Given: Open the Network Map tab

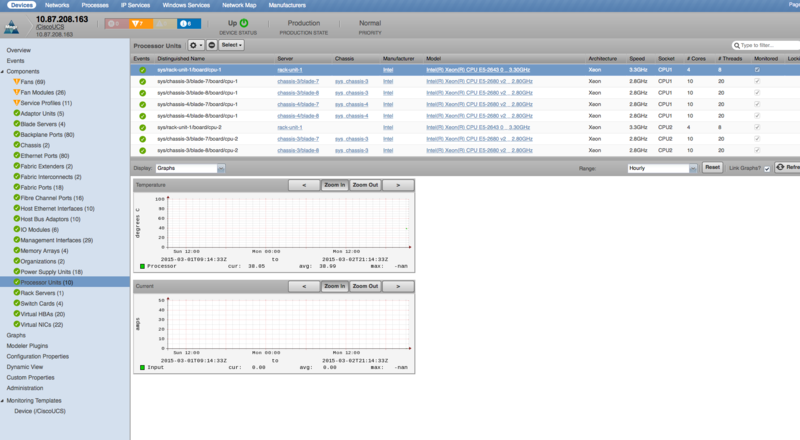Looking at the screenshot, I should pos(239,5).
